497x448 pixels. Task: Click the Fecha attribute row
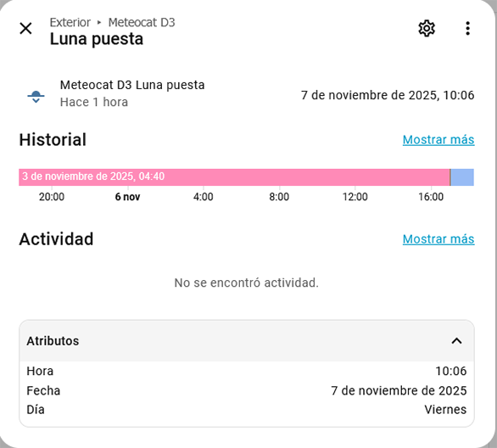click(247, 390)
